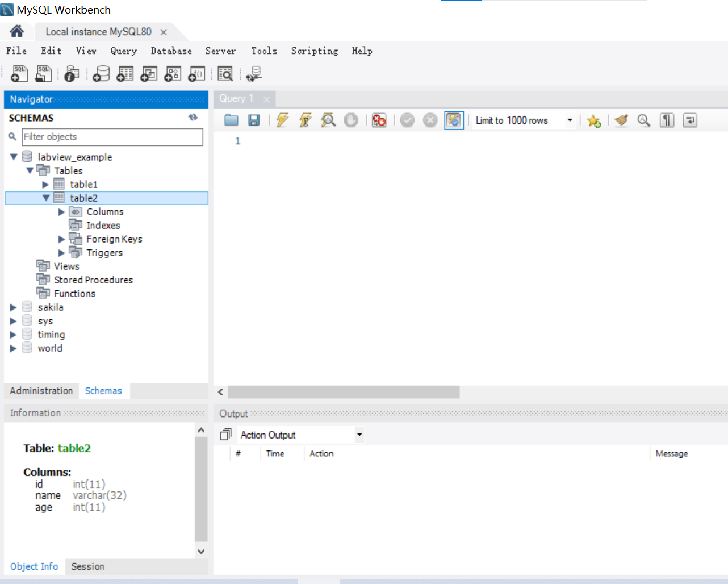Open Search table data dialog

tap(225, 73)
